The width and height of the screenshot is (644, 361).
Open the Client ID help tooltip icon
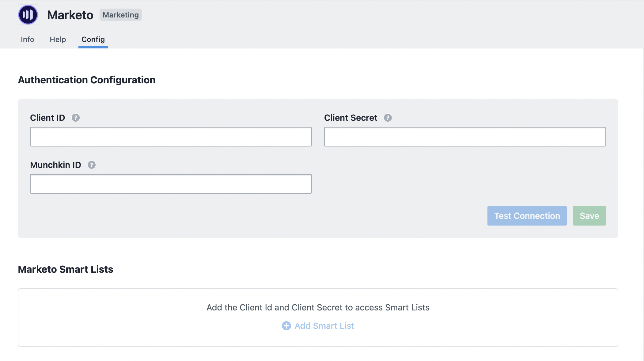pos(76,118)
